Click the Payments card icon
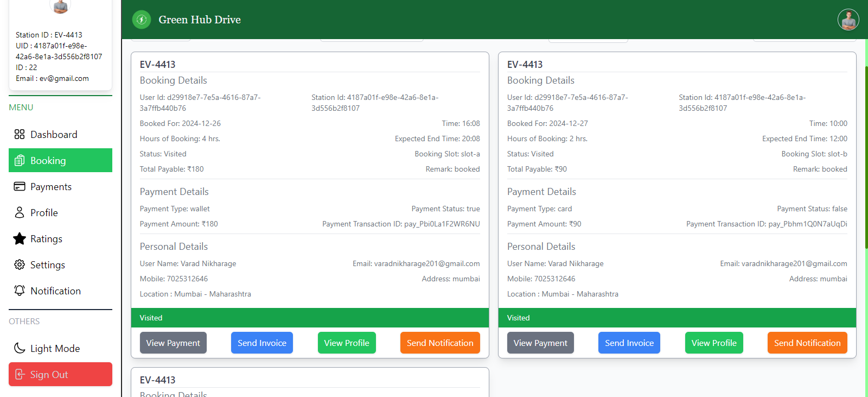Image resolution: width=868 pixels, height=397 pixels. pos(20,186)
